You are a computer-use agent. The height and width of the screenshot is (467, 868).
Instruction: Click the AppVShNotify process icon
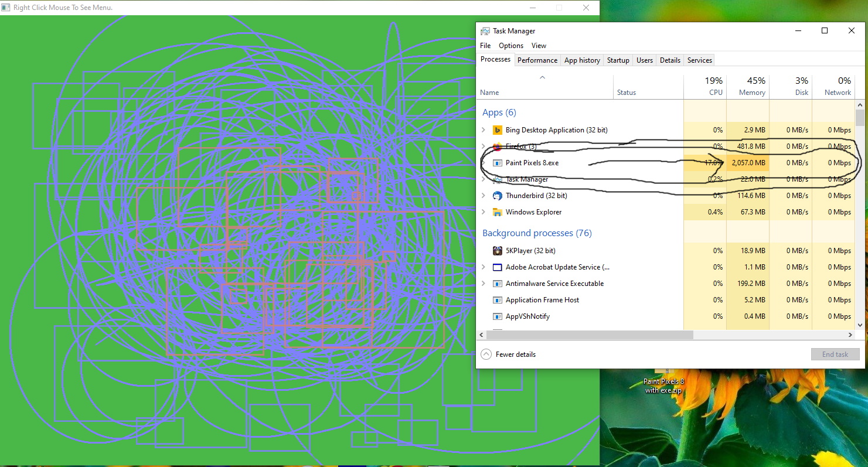tap(497, 316)
